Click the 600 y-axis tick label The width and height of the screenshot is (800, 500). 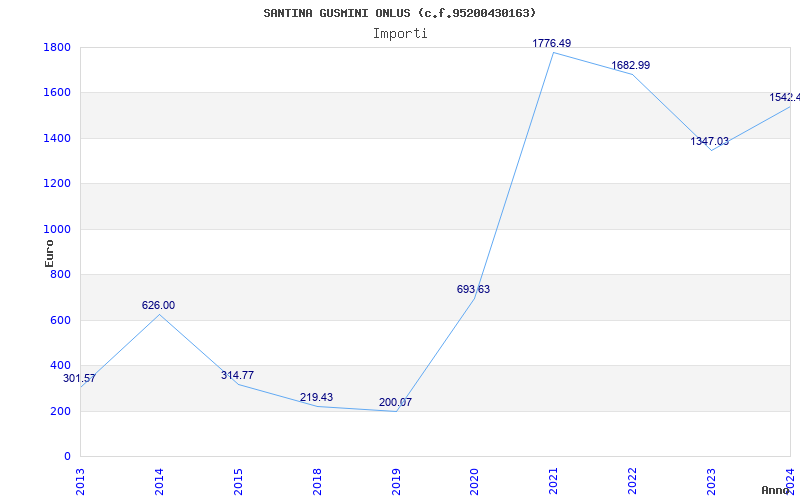pos(60,320)
